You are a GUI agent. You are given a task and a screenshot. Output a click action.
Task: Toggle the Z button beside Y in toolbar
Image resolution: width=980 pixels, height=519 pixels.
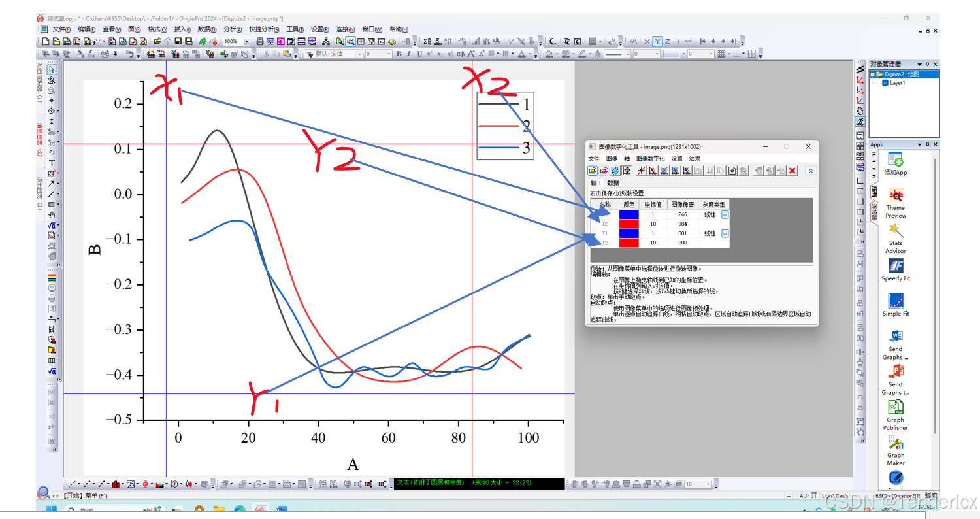tap(668, 41)
